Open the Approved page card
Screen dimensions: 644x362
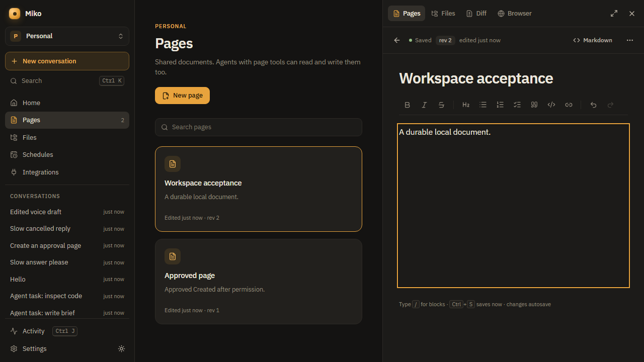[x=259, y=282]
